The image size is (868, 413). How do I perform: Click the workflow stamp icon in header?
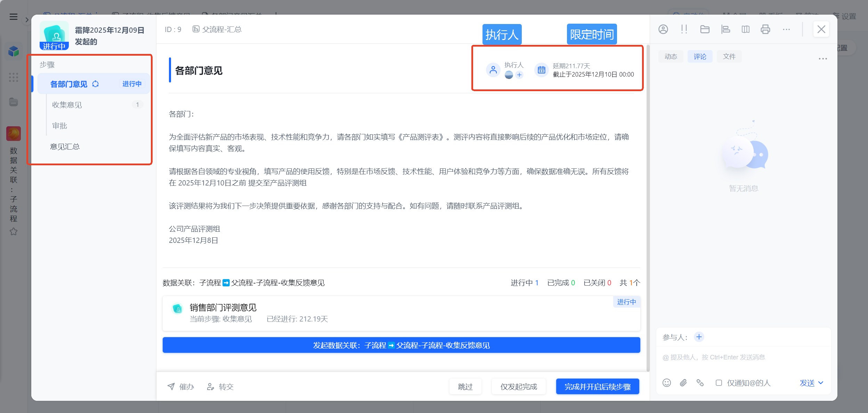(x=54, y=35)
